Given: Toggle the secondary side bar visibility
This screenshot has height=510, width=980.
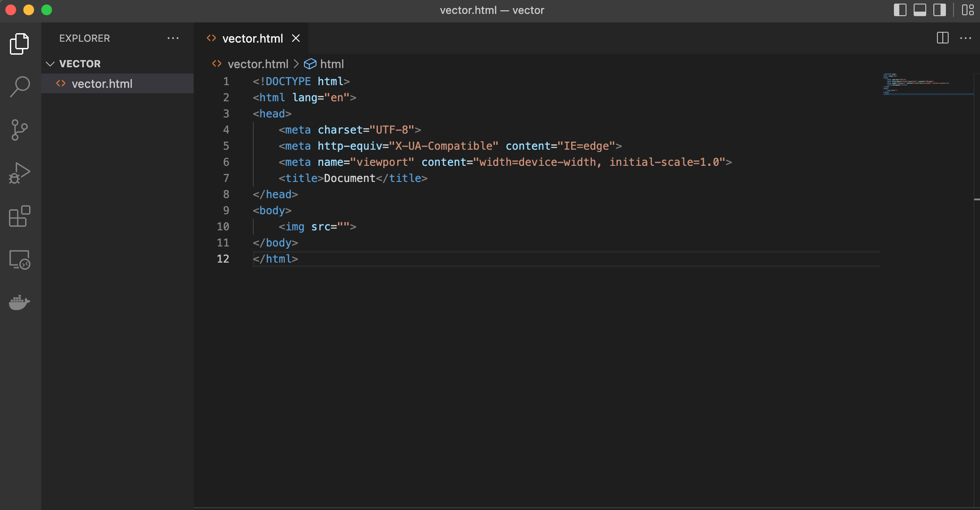Looking at the screenshot, I should click(x=939, y=10).
